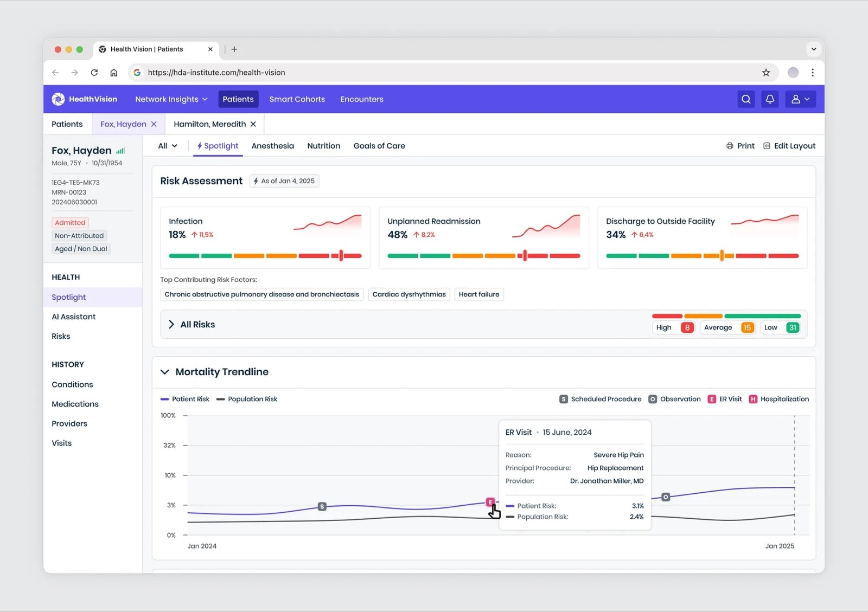The image size is (868, 612).
Task: Go to browser home page
Action: click(x=114, y=73)
